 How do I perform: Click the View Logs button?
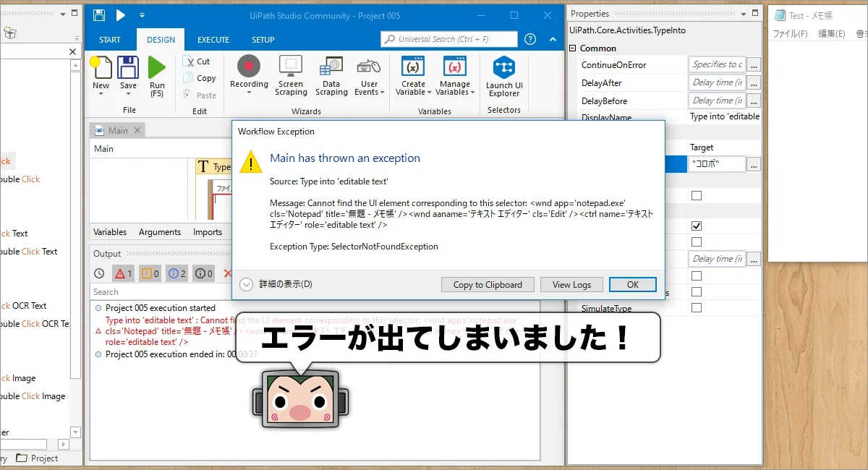571,284
